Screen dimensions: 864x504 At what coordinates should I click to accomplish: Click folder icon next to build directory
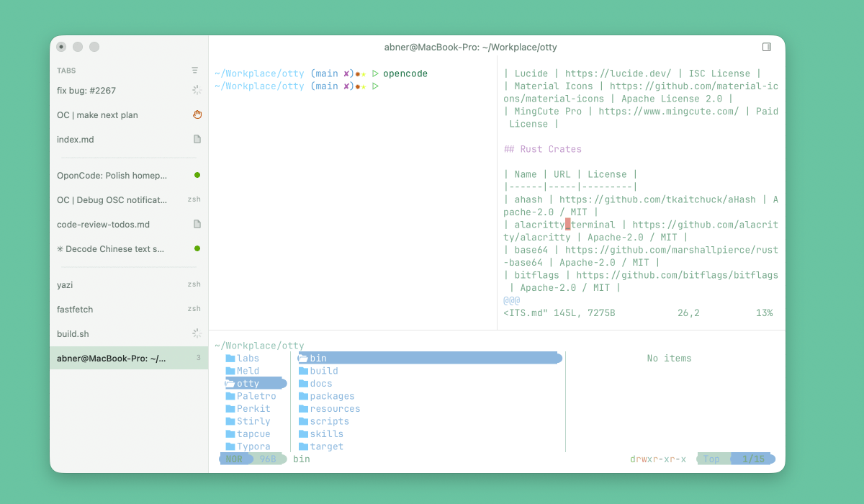pos(303,371)
